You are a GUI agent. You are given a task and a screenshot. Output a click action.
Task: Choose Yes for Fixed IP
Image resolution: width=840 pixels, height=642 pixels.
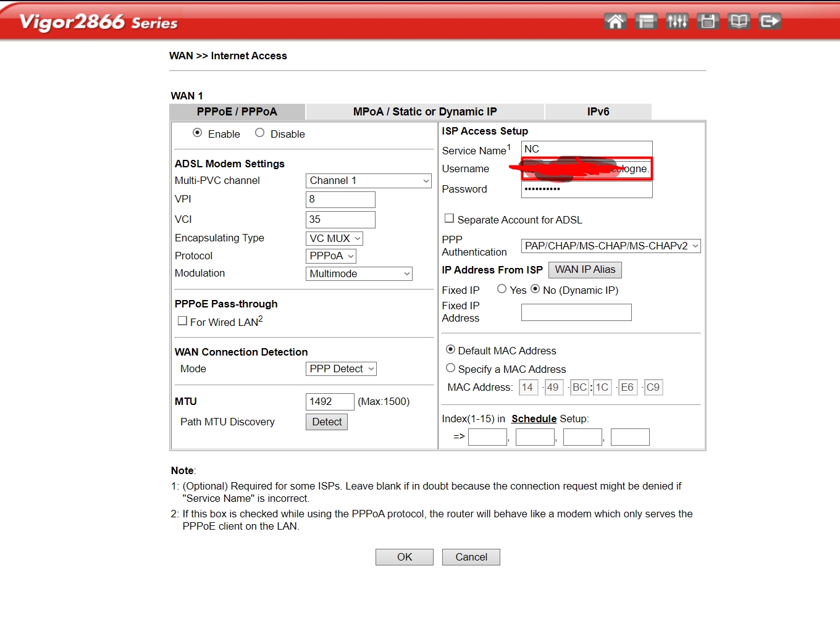click(502, 289)
